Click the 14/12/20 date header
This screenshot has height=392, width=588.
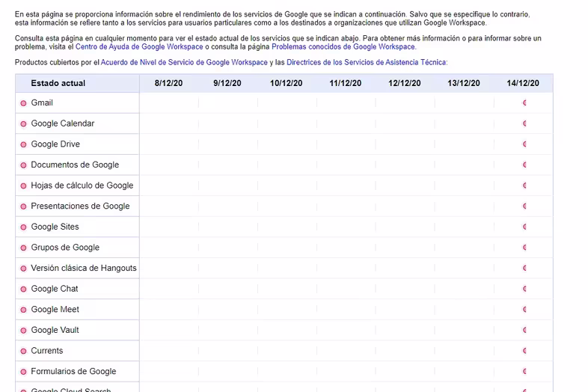point(523,83)
